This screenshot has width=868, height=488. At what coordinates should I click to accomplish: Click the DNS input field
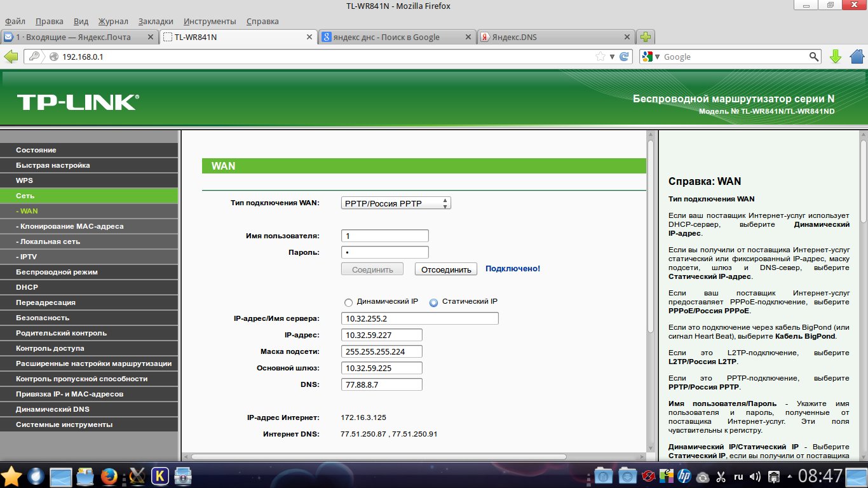tap(382, 384)
